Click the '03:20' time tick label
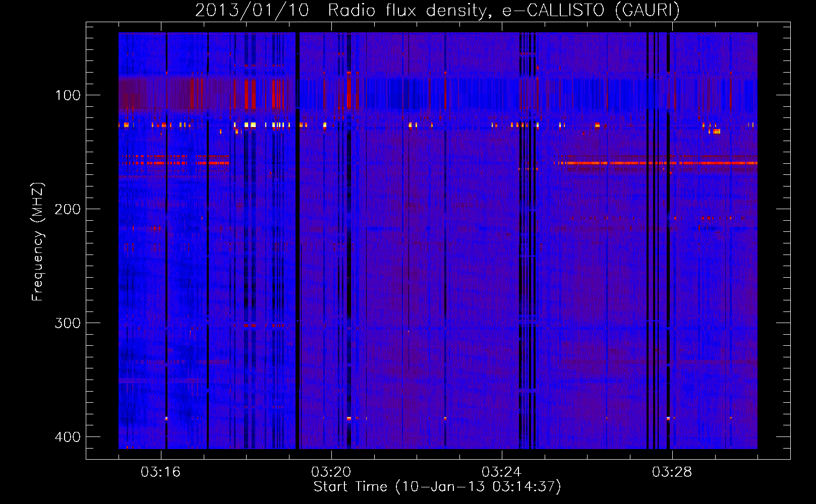 coord(331,472)
